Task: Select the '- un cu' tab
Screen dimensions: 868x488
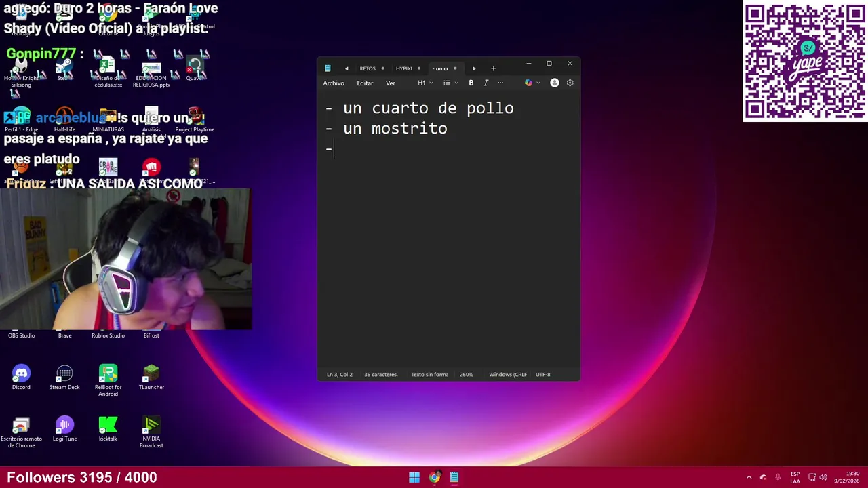Action: (x=445, y=68)
